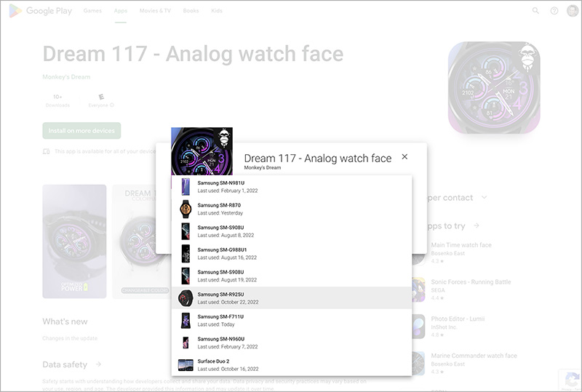This screenshot has height=392, width=582.
Task: Open the Data safety arrow
Action: 98,364
